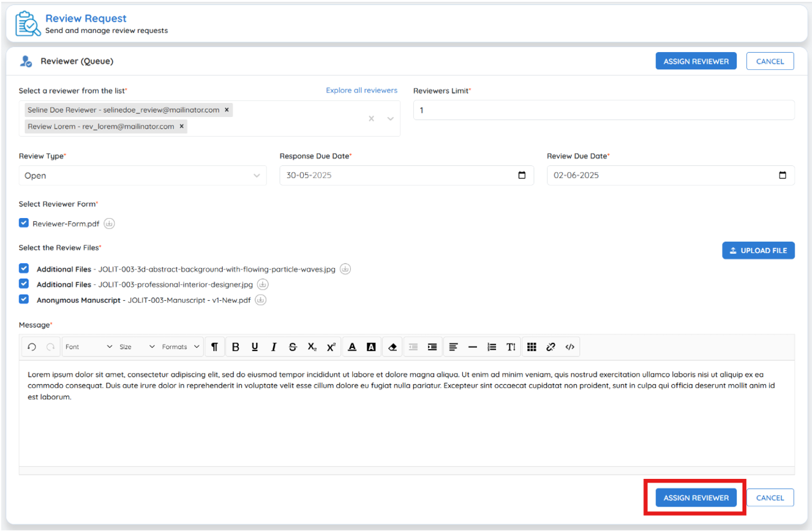Click the Reviewers Limit input field
The width and height of the screenshot is (812, 531).
(604, 110)
